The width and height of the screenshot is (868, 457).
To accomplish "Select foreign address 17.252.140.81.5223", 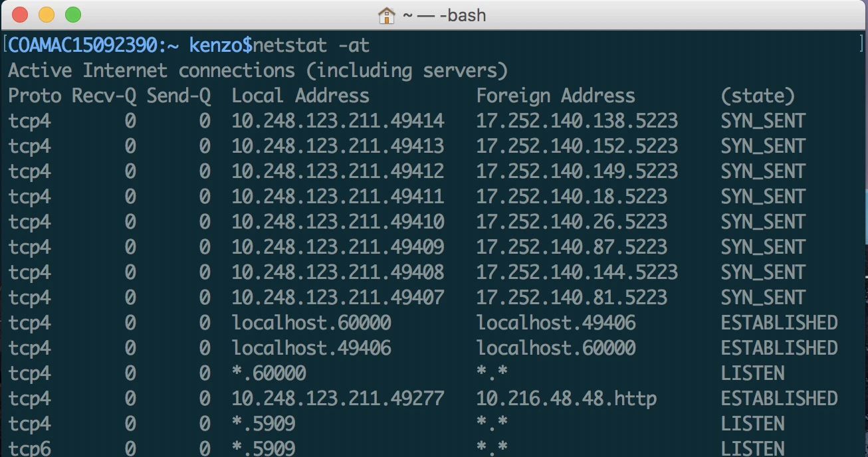I will click(x=572, y=298).
